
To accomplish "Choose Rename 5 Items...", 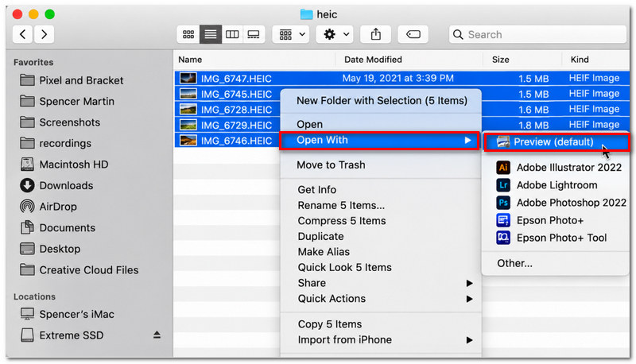I will (341, 206).
